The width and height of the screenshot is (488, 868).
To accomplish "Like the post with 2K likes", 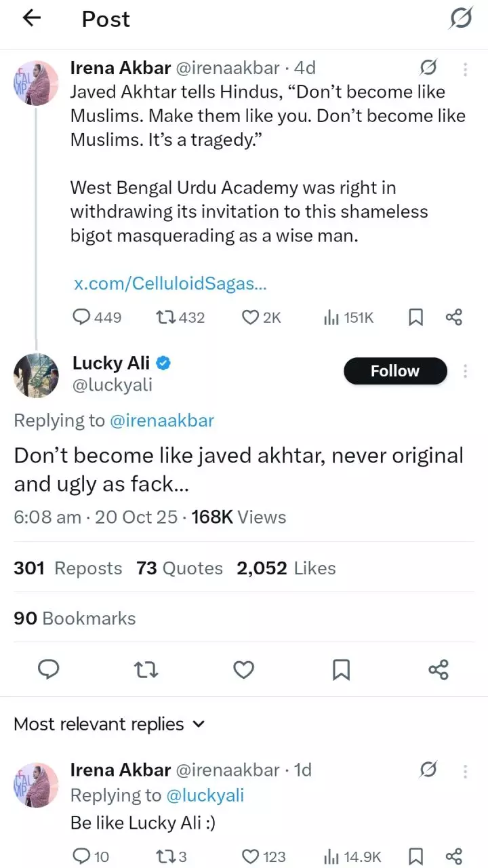I will 251,317.
